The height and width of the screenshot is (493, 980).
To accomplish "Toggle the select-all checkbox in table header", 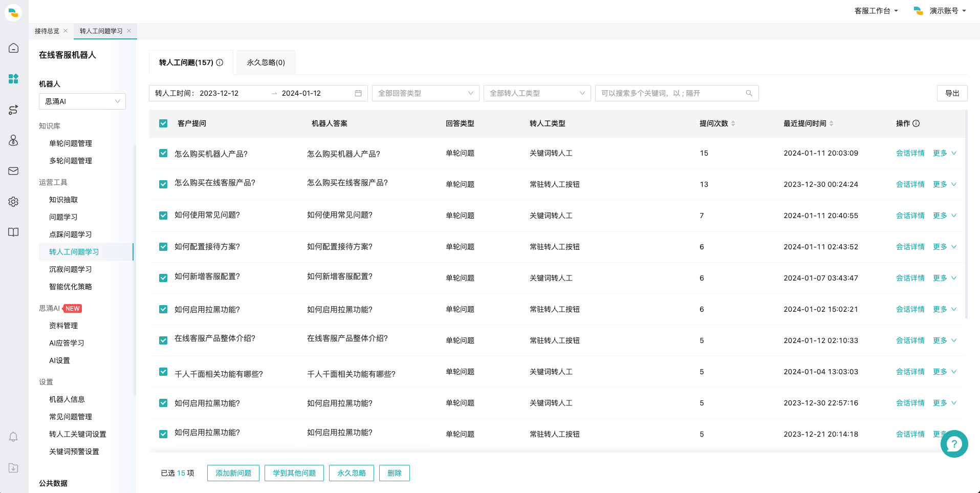I will pyautogui.click(x=163, y=123).
